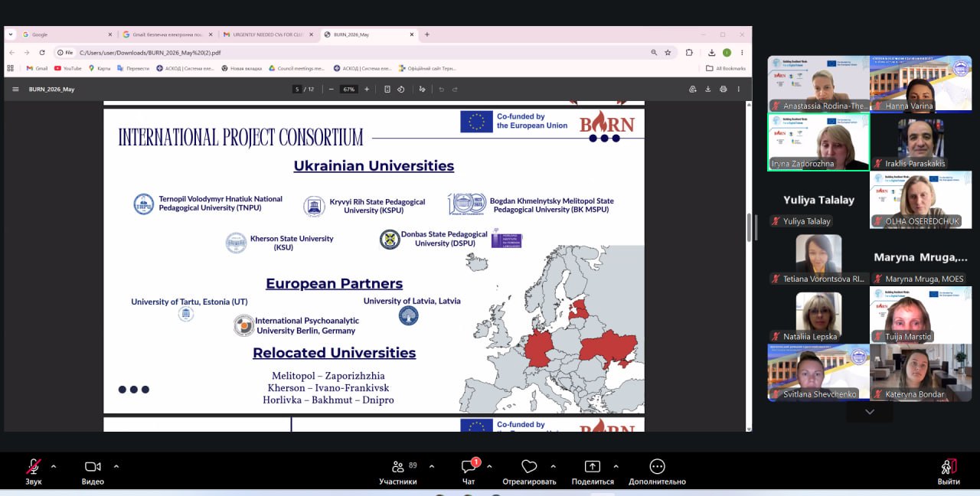Select Nataliia Lepska's video tile
This screenshot has width=980, height=496.
click(x=818, y=315)
